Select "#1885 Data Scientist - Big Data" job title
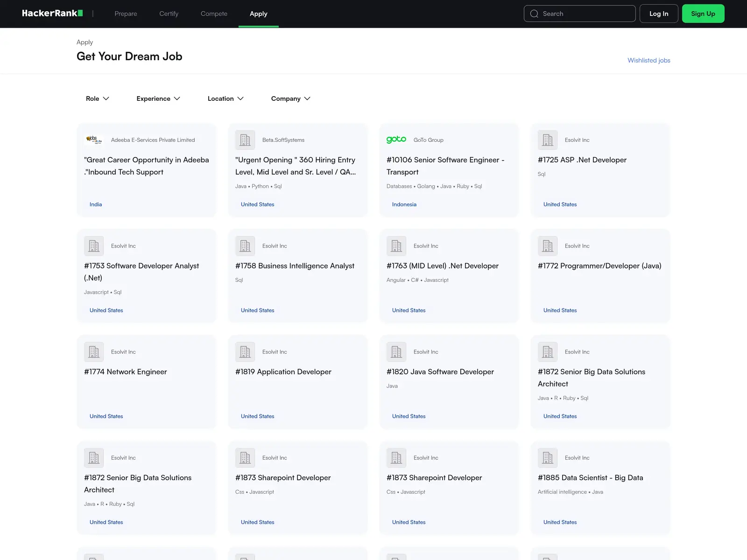Screen dimensions: 747x560 coord(591,477)
